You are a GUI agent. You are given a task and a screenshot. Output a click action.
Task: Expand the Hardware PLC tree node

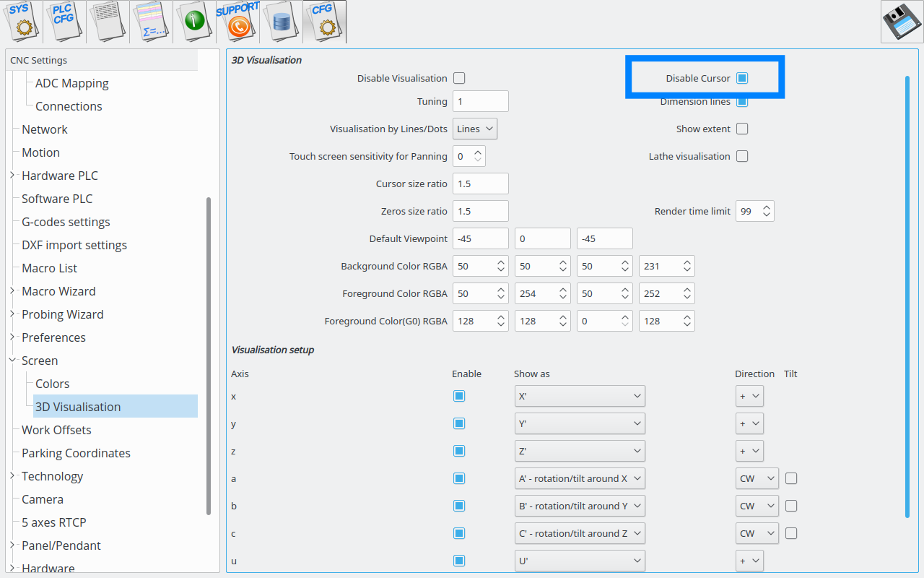coord(13,176)
